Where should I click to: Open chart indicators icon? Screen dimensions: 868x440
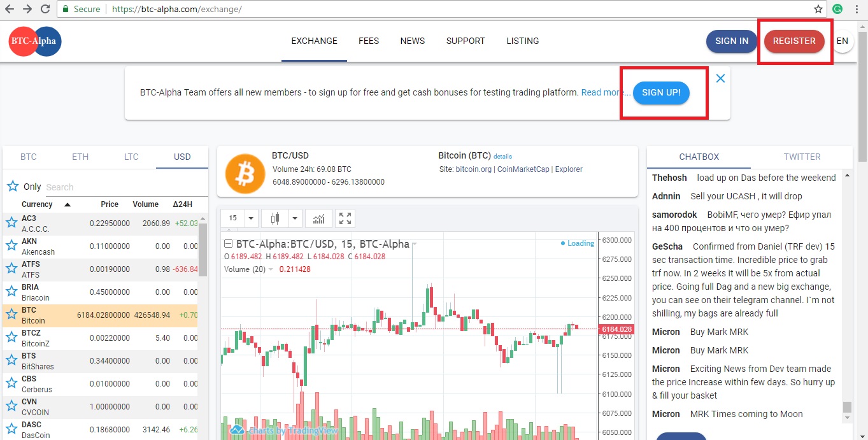(318, 218)
